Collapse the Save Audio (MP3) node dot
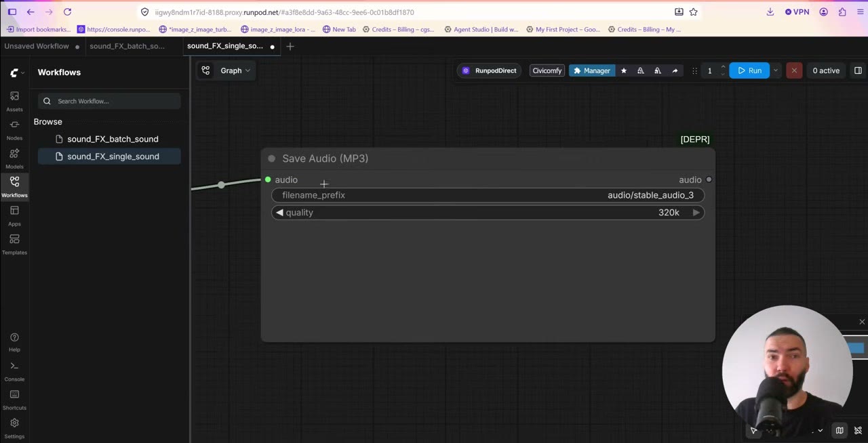This screenshot has width=868, height=443. tap(272, 159)
